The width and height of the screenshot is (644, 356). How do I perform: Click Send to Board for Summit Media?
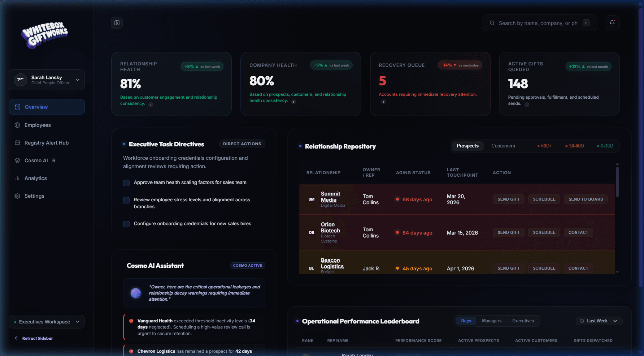586,199
